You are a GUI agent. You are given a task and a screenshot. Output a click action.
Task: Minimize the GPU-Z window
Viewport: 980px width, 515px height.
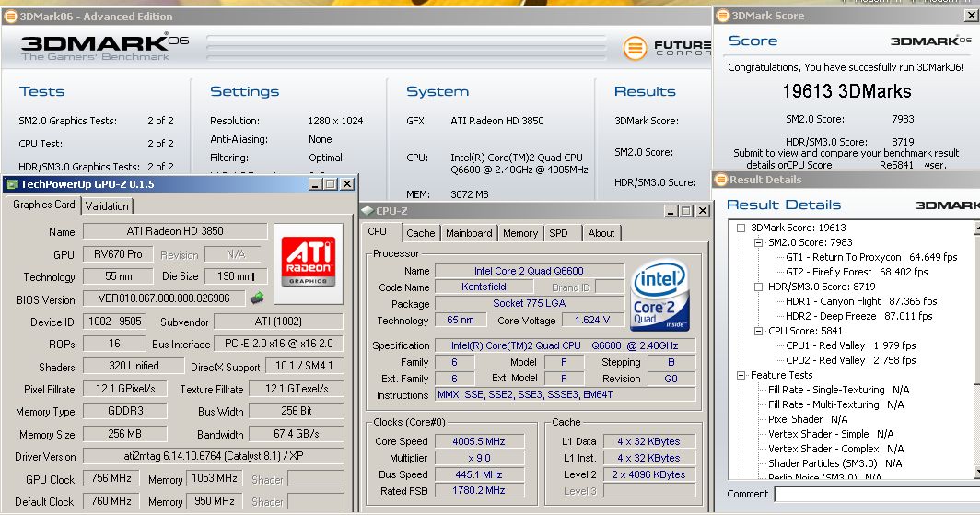[315, 184]
